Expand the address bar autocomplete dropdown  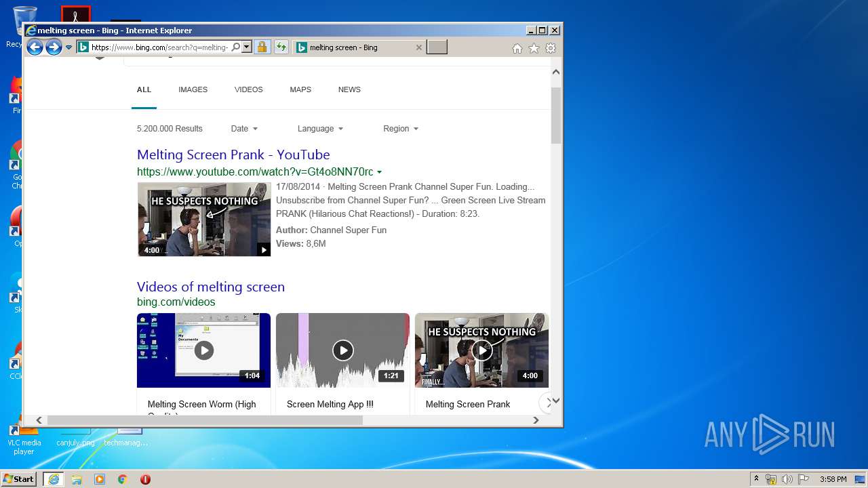[x=247, y=47]
